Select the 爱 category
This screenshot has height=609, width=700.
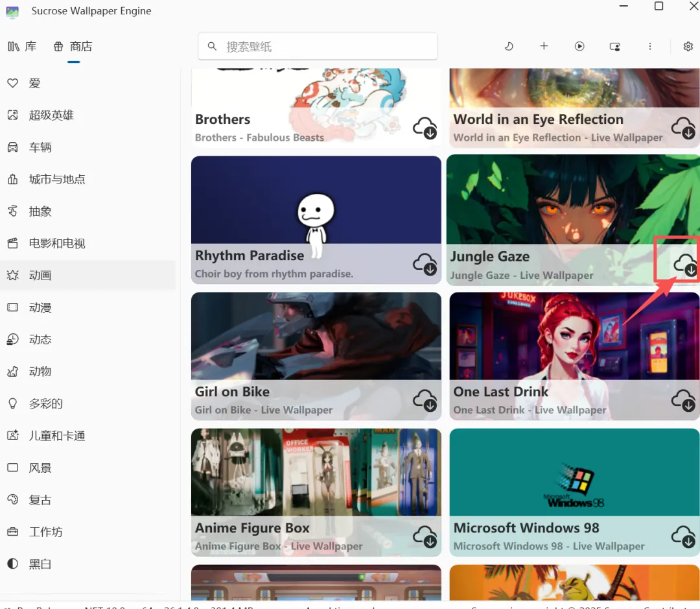click(x=88, y=83)
